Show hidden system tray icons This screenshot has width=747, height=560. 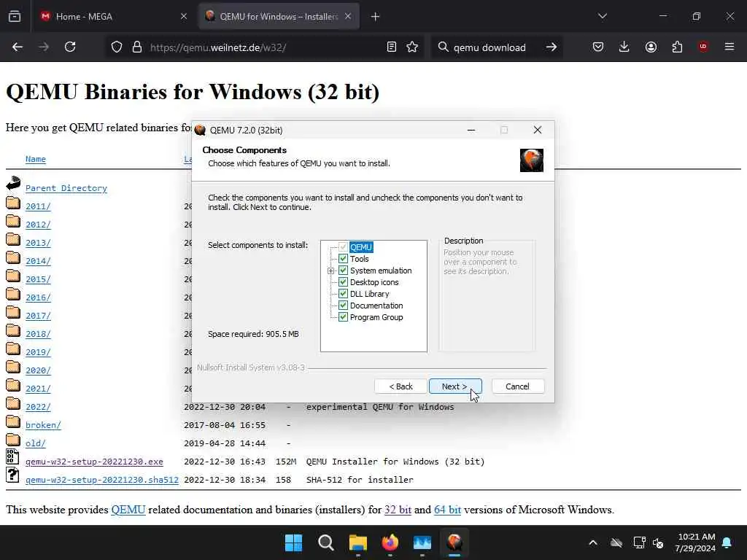(593, 542)
